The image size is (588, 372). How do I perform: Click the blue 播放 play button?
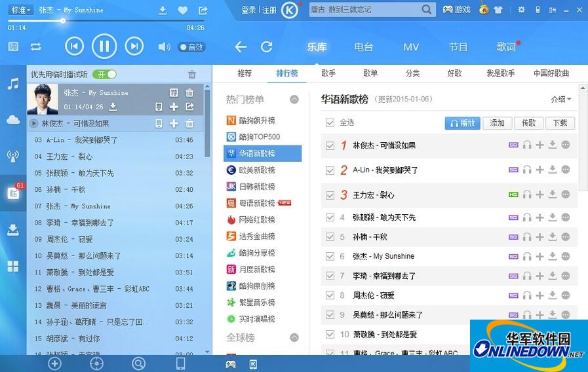coord(463,123)
